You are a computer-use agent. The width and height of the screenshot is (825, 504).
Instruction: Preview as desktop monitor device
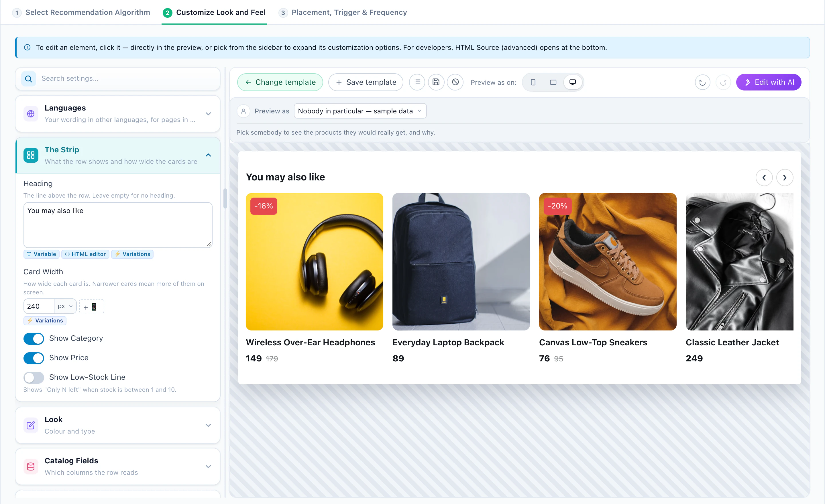click(x=573, y=82)
